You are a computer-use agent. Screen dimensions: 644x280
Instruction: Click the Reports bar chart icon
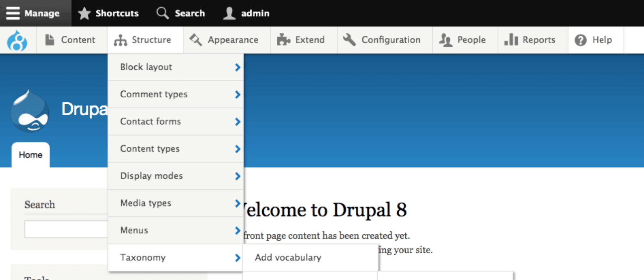[511, 40]
